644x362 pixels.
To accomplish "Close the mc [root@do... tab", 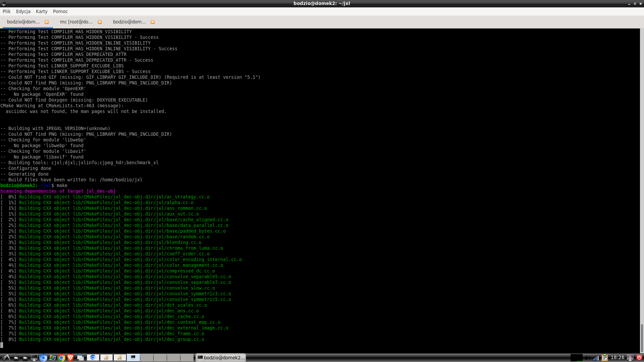I will click(x=100, y=22).
